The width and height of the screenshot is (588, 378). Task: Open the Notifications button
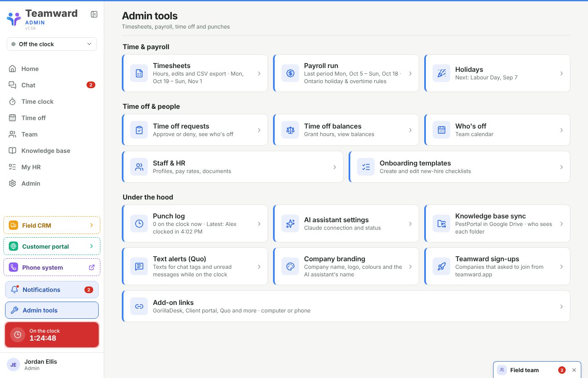[52, 289]
